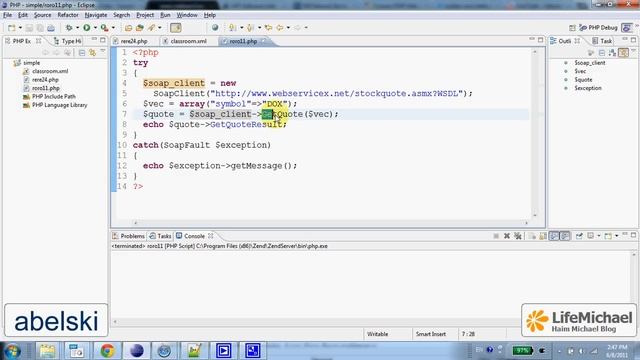Open the Task List tab on right
Screen dimensions: 640x360
point(602,41)
